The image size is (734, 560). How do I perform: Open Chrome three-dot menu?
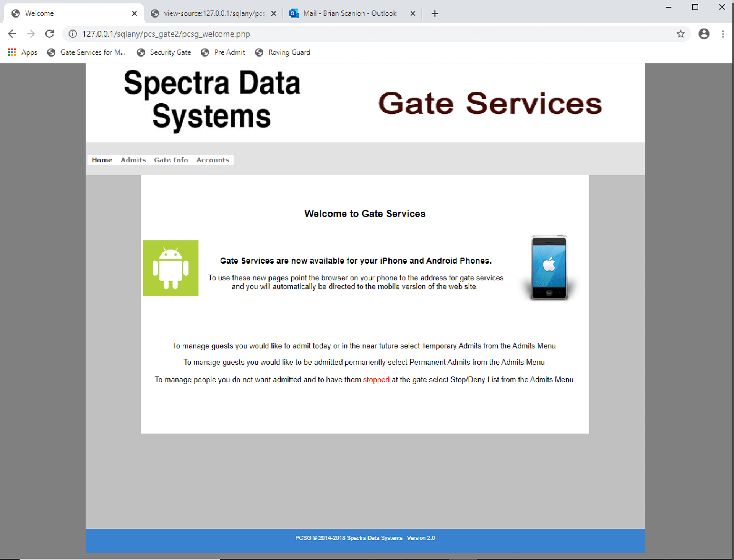coord(723,34)
